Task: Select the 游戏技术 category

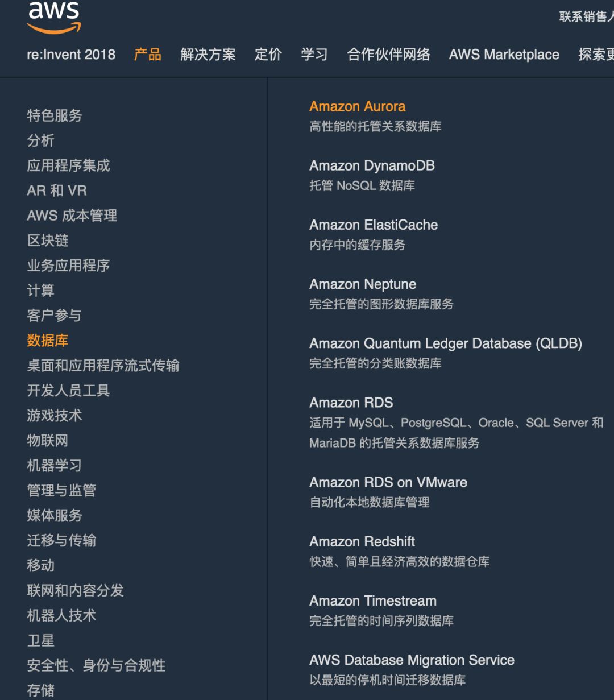Action: pos(55,416)
